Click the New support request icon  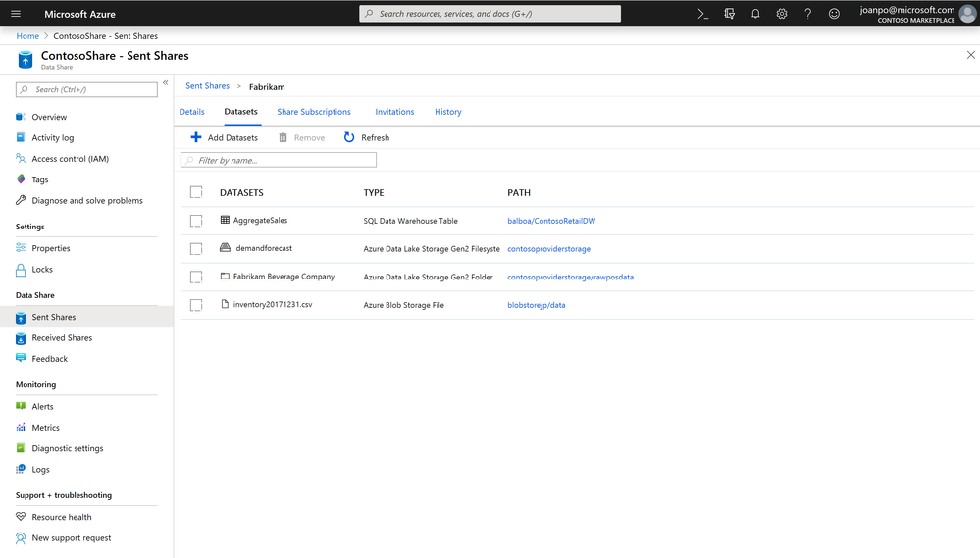[21, 538]
